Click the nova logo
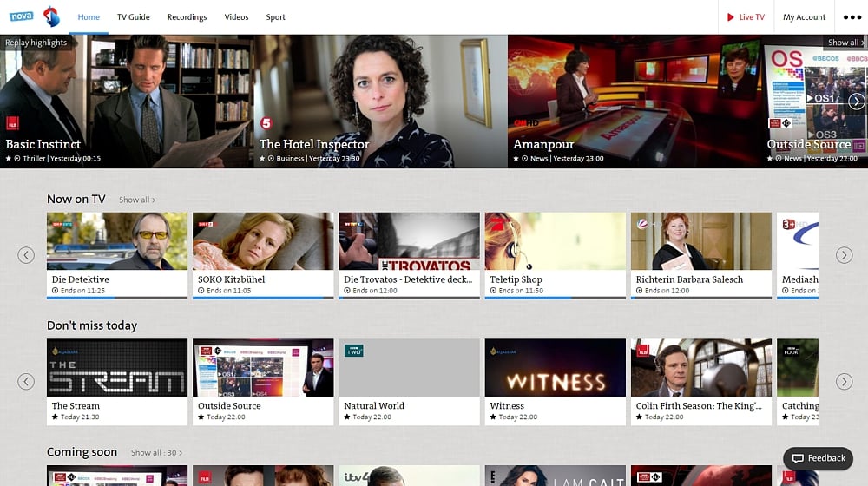This screenshot has width=868, height=486. (21, 16)
